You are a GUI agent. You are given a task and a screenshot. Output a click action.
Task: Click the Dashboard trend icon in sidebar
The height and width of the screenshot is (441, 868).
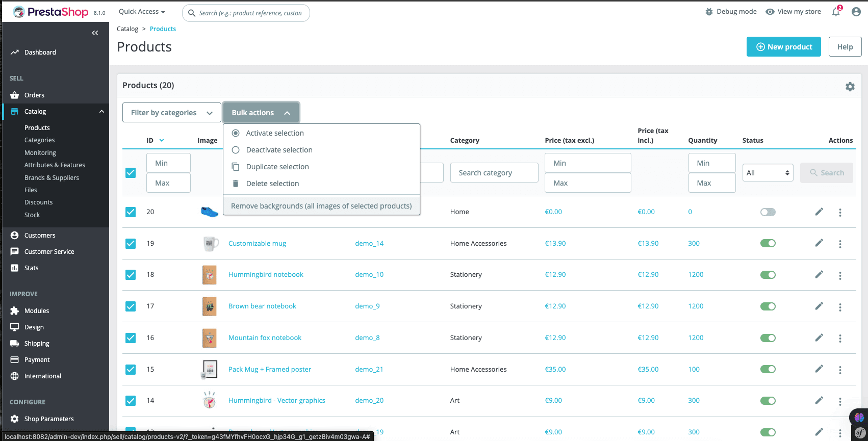click(x=14, y=52)
